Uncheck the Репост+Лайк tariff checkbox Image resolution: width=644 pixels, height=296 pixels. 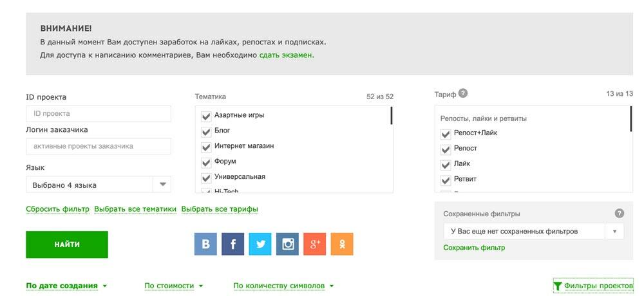coord(446,134)
